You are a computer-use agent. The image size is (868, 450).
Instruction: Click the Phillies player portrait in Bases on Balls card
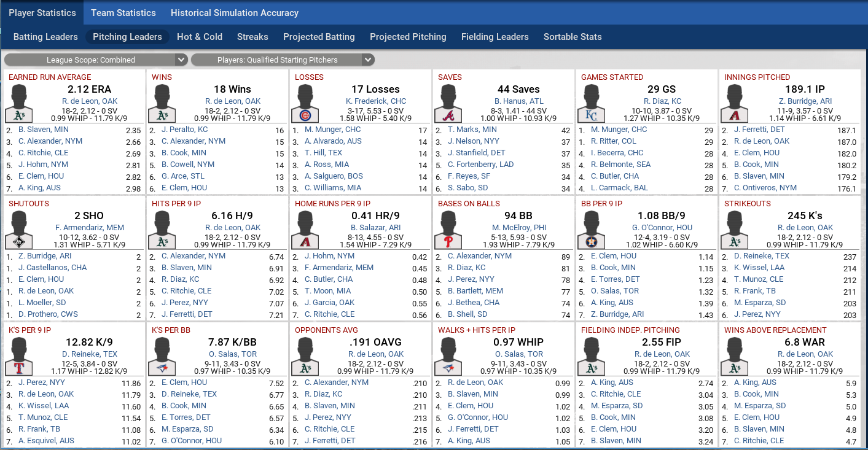pos(448,230)
